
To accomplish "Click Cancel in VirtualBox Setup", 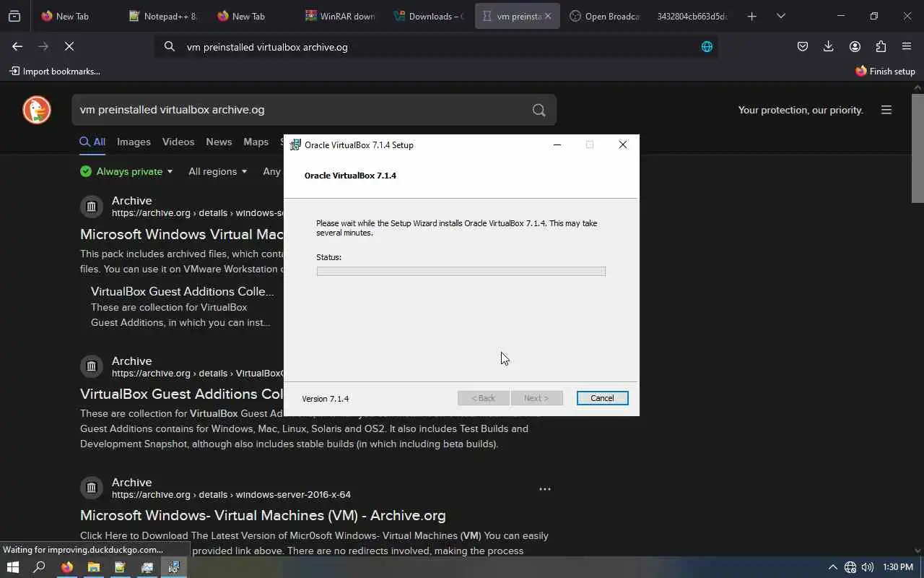I will (x=602, y=398).
